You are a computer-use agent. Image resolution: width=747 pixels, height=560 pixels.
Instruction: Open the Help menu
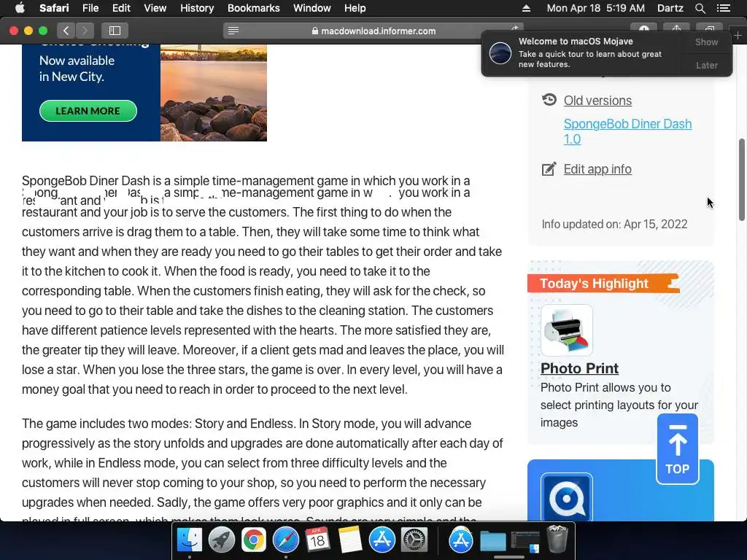point(355,8)
